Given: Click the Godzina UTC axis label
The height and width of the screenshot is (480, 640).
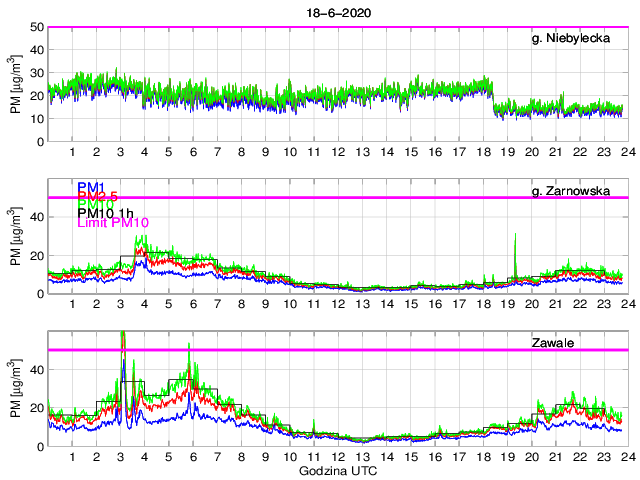Looking at the screenshot, I should coord(336,471).
